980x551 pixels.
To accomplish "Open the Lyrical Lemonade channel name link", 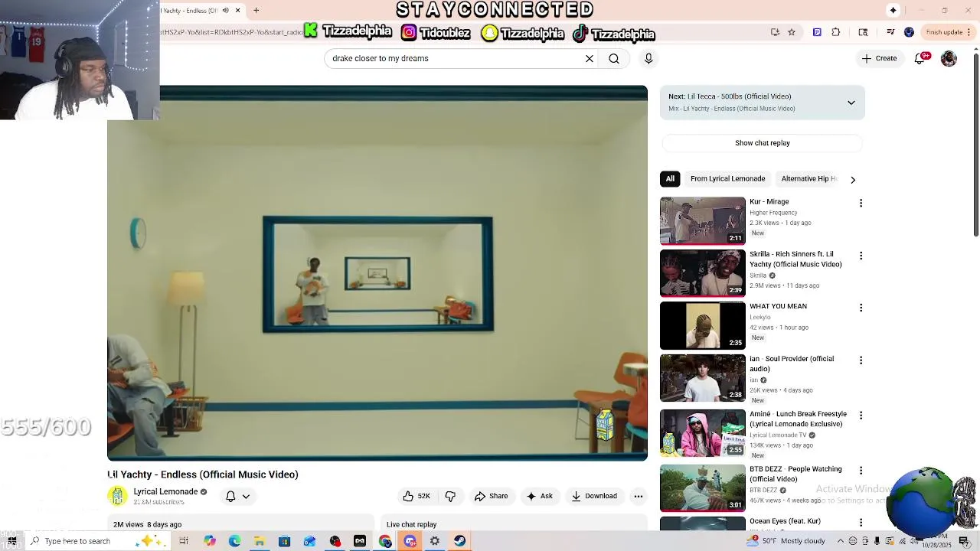I will click(165, 491).
